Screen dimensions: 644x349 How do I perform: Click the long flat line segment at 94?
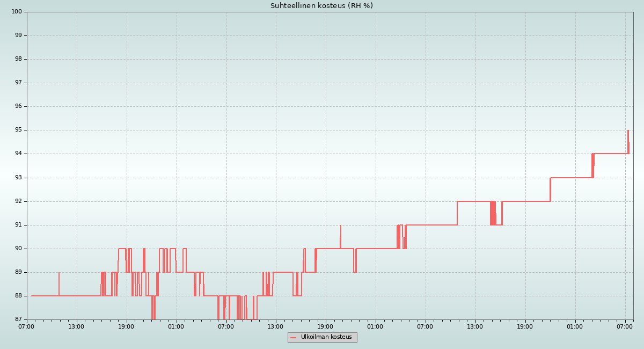point(611,154)
